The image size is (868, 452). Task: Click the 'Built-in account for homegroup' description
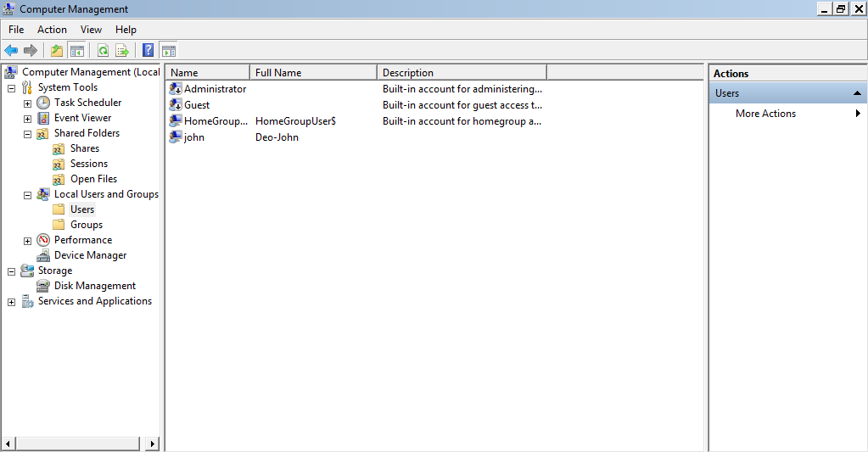tap(462, 121)
